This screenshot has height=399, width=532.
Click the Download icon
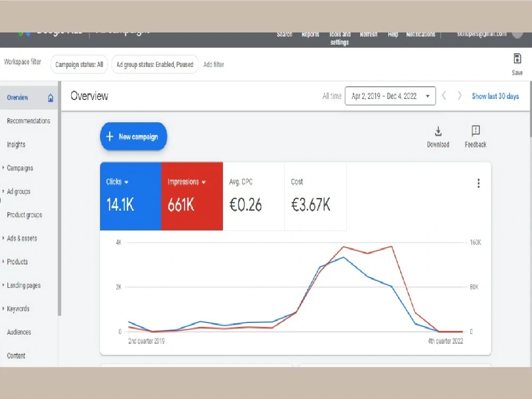[x=438, y=131]
